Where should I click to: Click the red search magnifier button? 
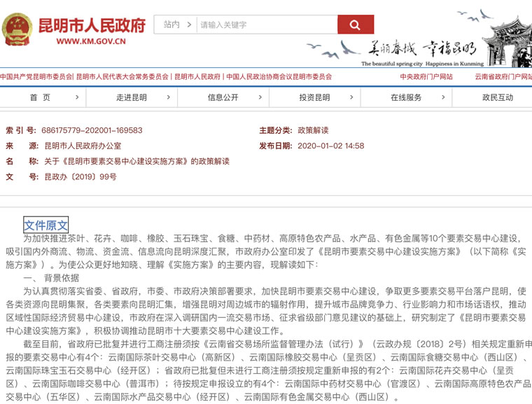[x=356, y=25]
